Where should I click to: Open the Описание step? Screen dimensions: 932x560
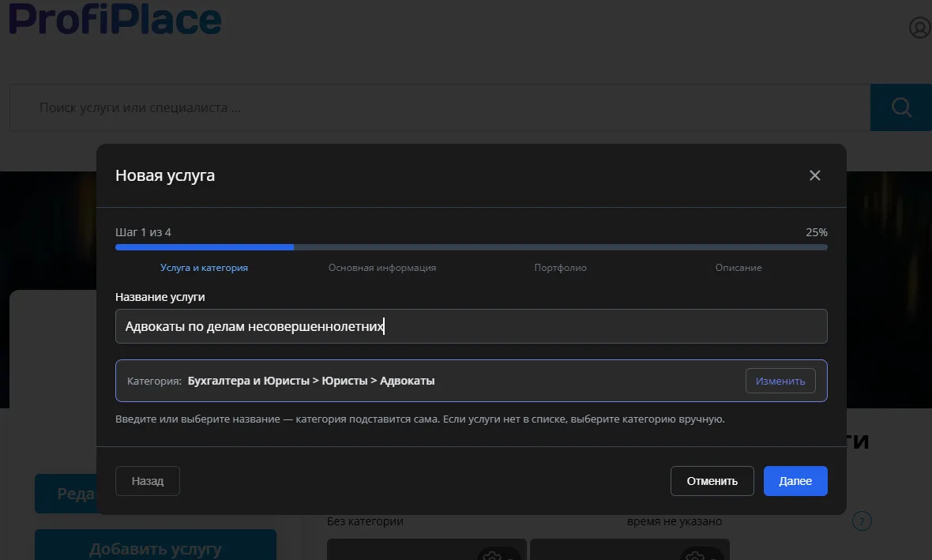(738, 268)
